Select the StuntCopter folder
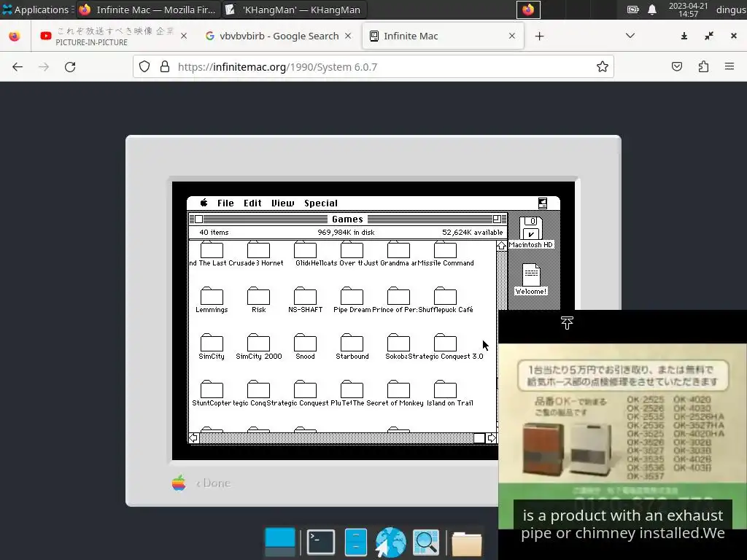Screen dimensions: 747x560 coord(212,389)
